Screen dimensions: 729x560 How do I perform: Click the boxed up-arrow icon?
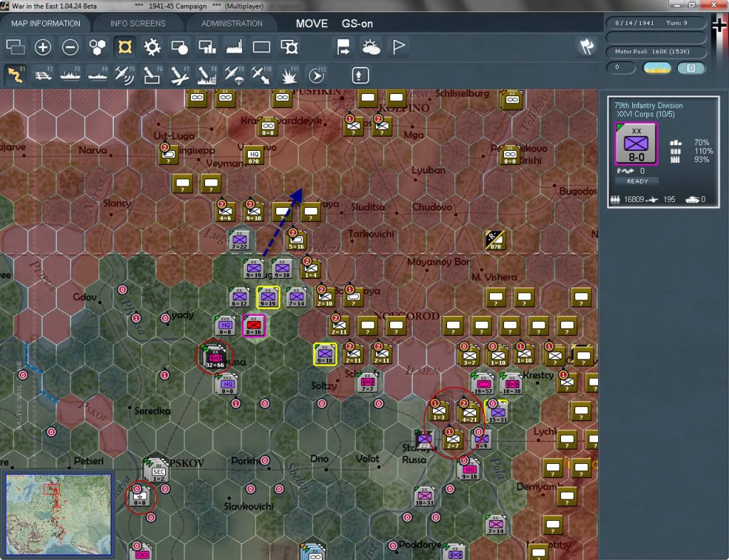360,75
